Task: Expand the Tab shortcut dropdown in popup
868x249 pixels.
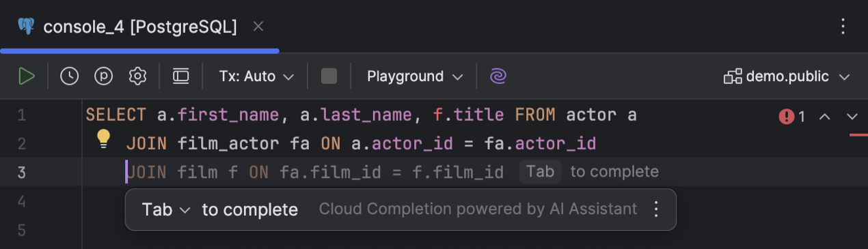Action: pos(166,209)
